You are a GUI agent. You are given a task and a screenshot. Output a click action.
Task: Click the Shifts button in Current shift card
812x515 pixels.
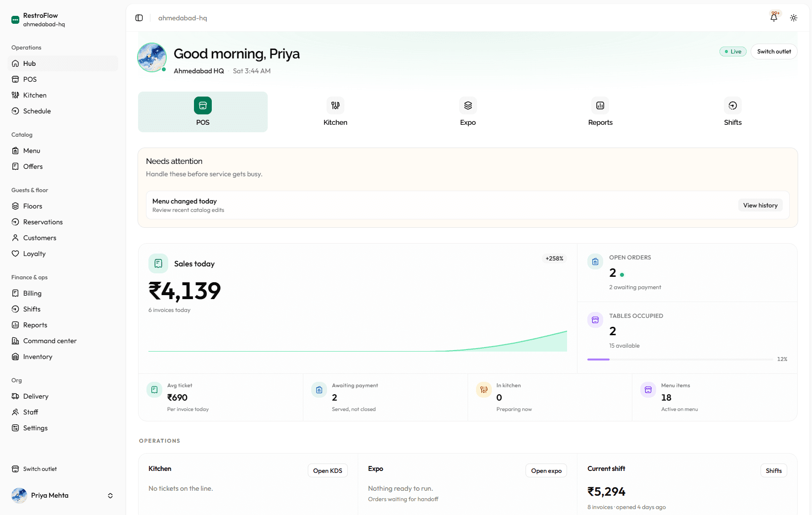pyautogui.click(x=773, y=471)
